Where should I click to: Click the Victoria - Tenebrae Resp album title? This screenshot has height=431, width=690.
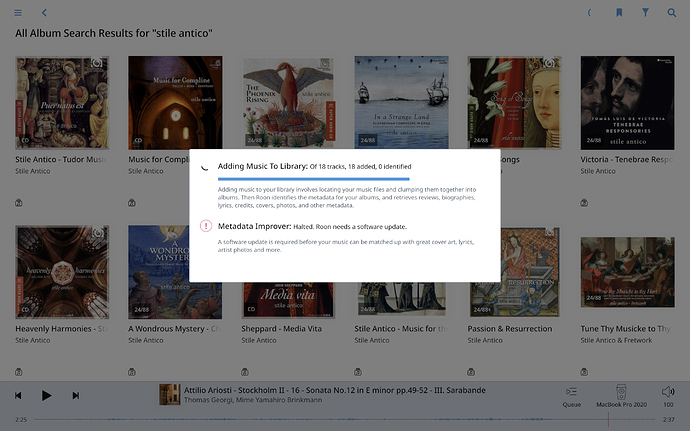[x=626, y=159]
